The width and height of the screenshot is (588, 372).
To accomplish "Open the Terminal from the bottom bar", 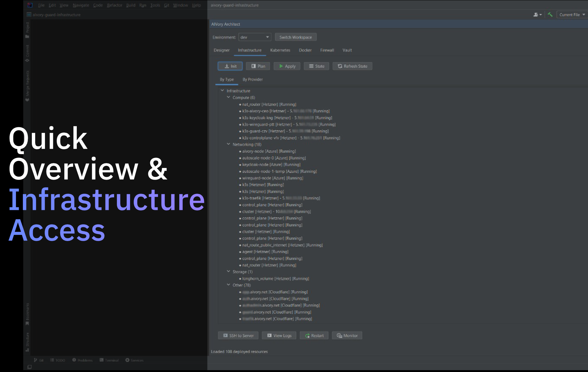I will coord(109,360).
